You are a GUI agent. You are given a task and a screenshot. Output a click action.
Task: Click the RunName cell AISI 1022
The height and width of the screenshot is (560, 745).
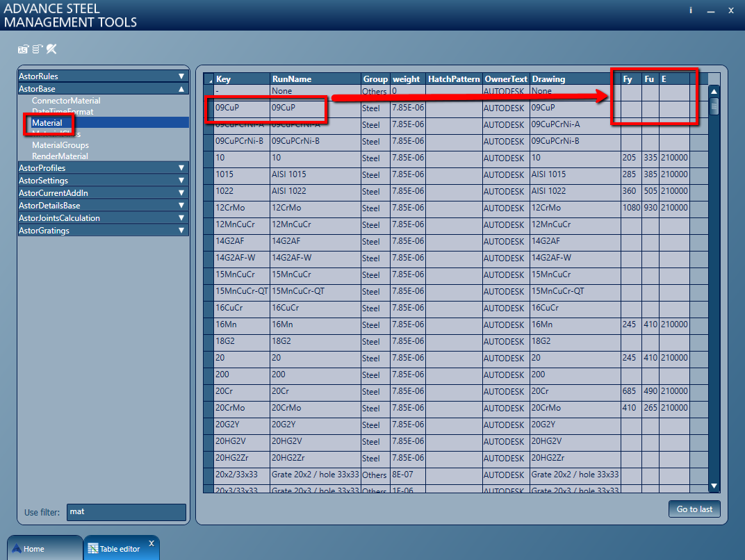coord(316,192)
